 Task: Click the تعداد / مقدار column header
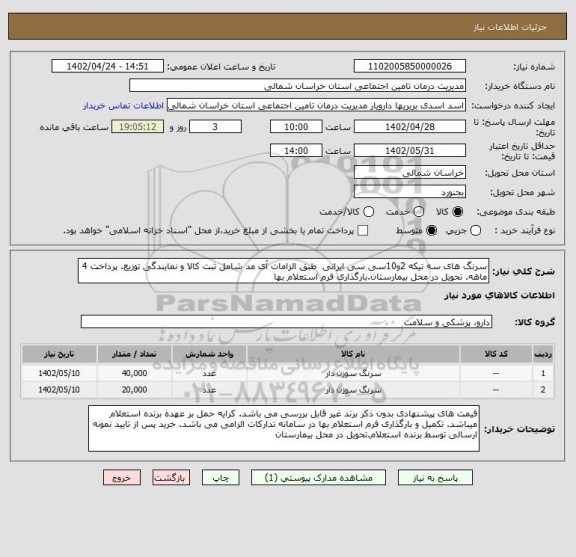[x=134, y=354]
